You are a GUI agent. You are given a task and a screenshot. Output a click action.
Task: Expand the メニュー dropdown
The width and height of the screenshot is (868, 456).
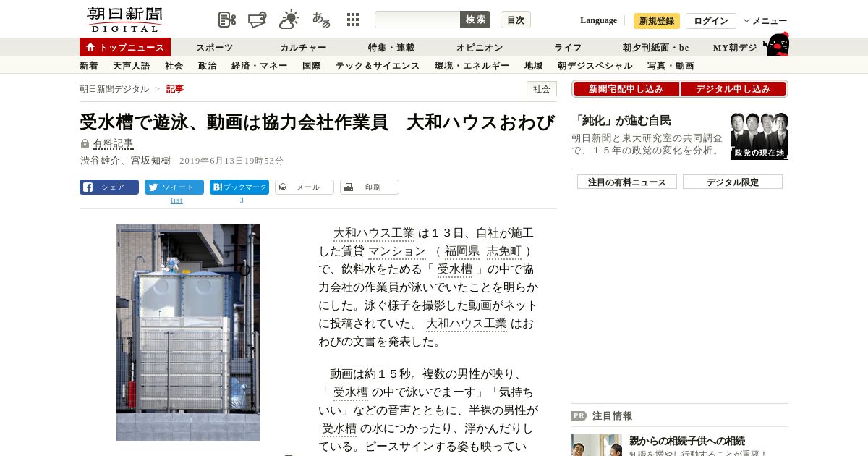[765, 20]
